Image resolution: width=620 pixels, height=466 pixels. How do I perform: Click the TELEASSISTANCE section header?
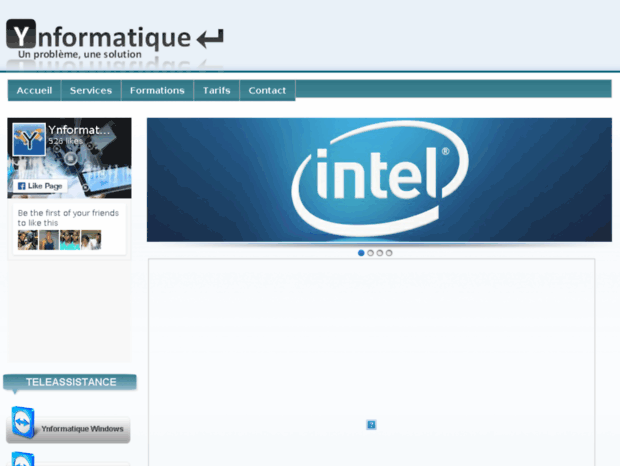70,383
